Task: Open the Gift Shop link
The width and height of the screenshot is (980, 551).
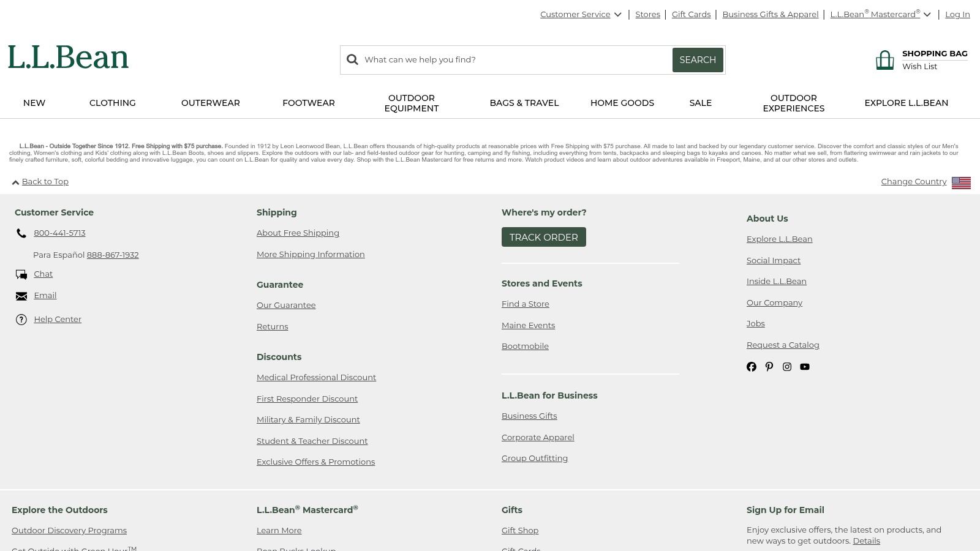Action: pos(520,531)
